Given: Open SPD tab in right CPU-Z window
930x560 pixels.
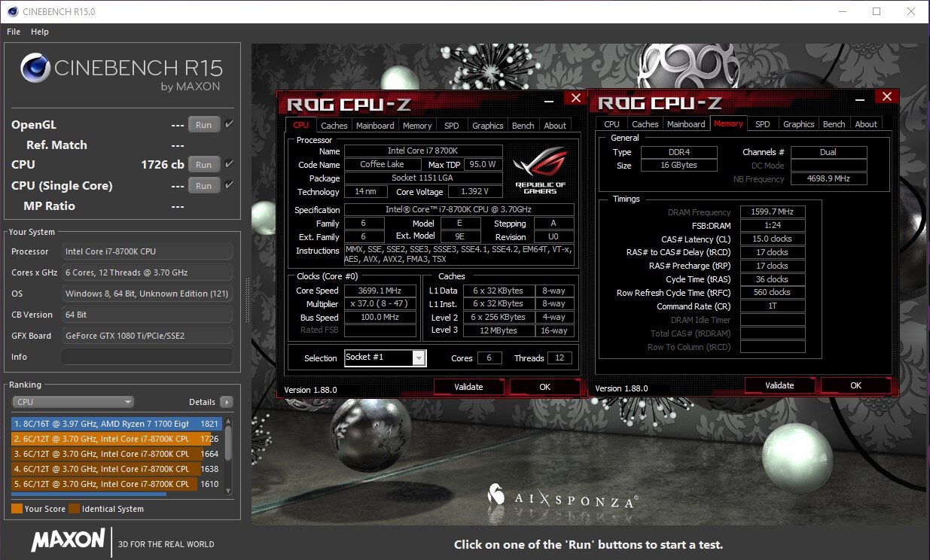Looking at the screenshot, I should [x=763, y=124].
